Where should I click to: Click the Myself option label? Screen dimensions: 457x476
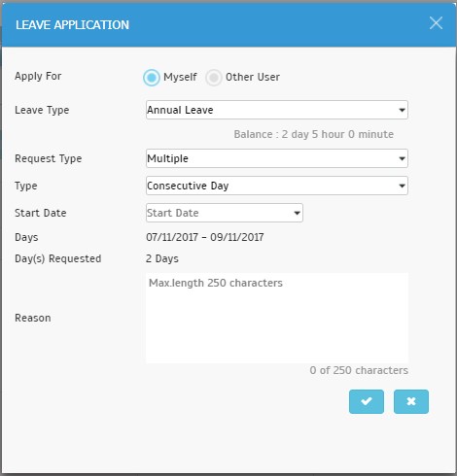click(x=180, y=77)
